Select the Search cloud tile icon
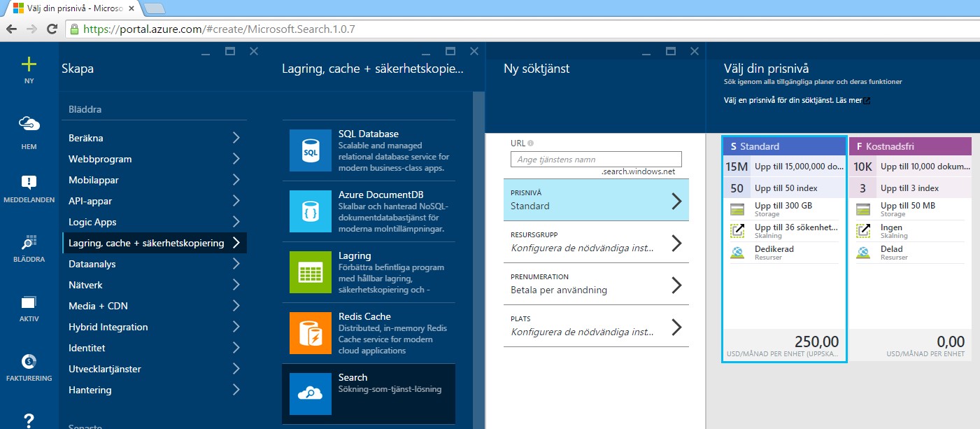This screenshot has height=429, width=980. pyautogui.click(x=310, y=394)
